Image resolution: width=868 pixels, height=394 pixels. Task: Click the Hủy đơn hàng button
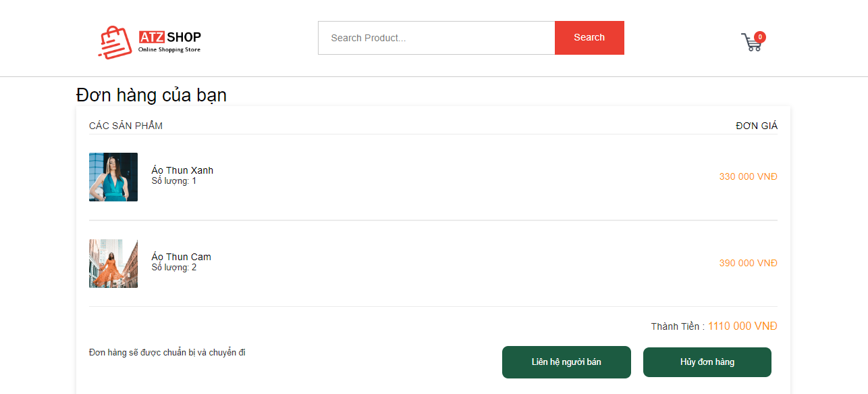pyautogui.click(x=707, y=362)
